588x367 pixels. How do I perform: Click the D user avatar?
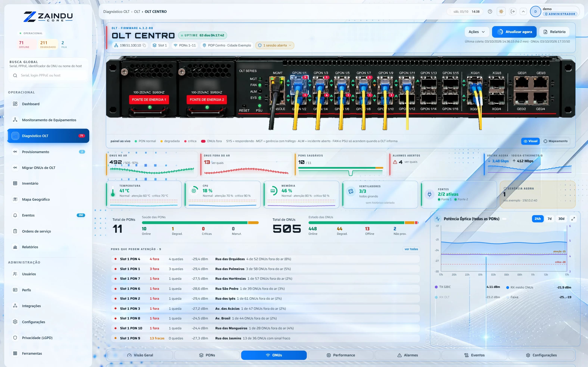point(535,12)
